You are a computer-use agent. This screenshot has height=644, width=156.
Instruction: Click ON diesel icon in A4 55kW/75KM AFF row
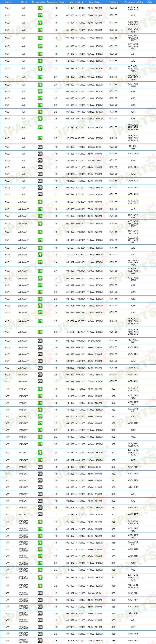tap(40, 161)
